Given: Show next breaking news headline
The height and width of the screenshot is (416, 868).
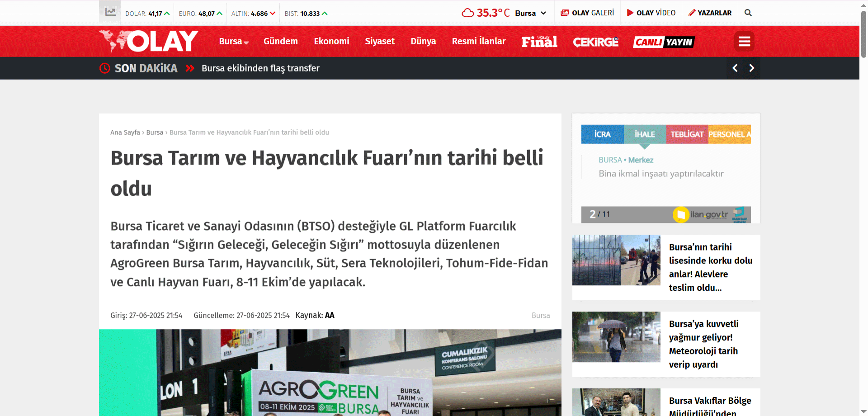Looking at the screenshot, I should 751,68.
